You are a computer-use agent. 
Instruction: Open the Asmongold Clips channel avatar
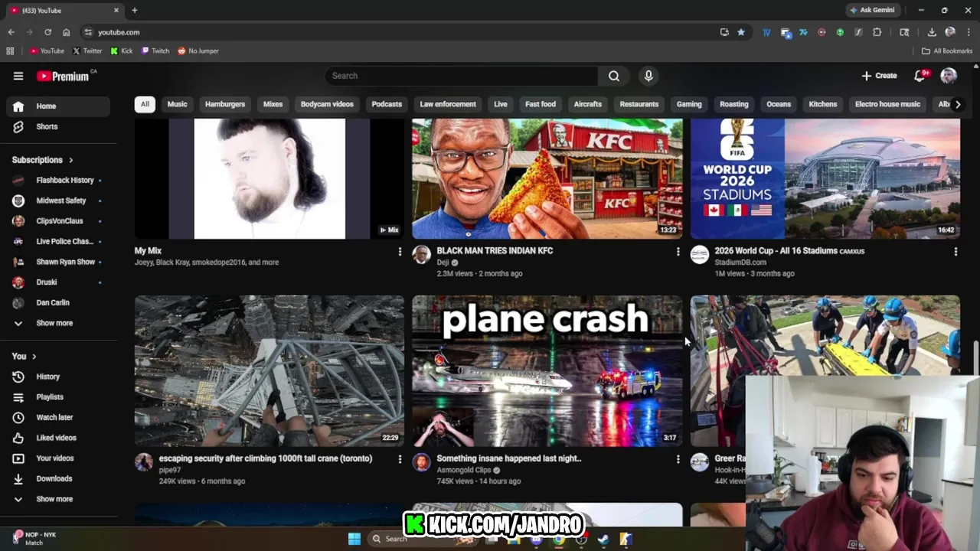pyautogui.click(x=422, y=462)
